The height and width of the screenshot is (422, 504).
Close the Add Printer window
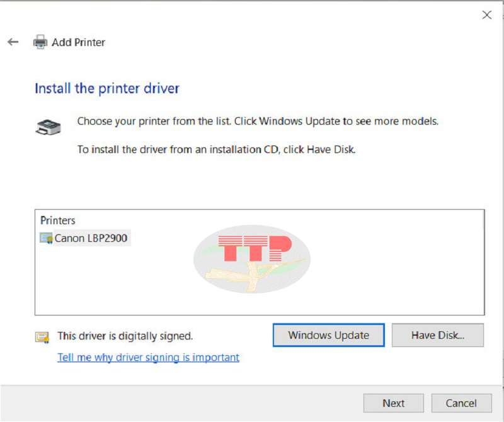[x=486, y=14]
